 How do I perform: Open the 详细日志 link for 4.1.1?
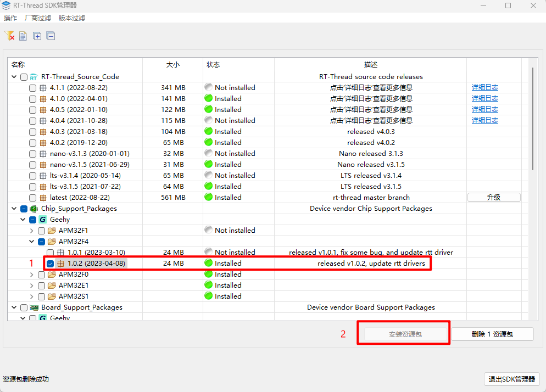pos(484,87)
